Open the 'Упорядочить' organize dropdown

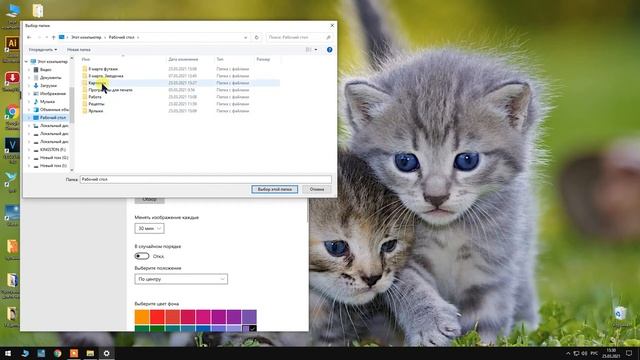(43, 49)
